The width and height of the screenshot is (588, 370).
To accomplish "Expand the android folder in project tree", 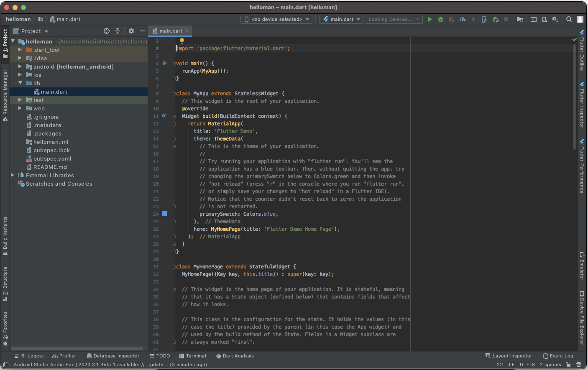I will click(x=20, y=66).
